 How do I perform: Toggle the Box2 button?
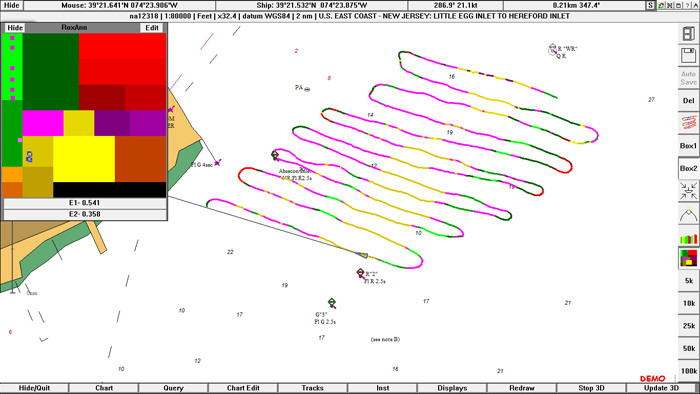tap(688, 168)
